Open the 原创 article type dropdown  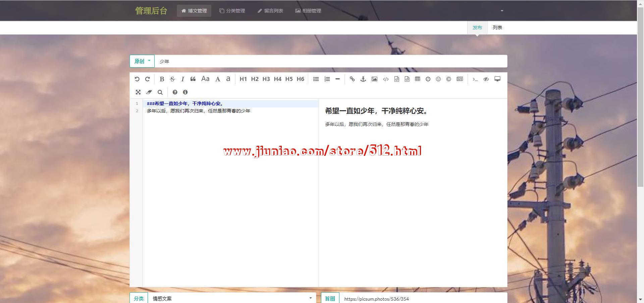coord(142,61)
